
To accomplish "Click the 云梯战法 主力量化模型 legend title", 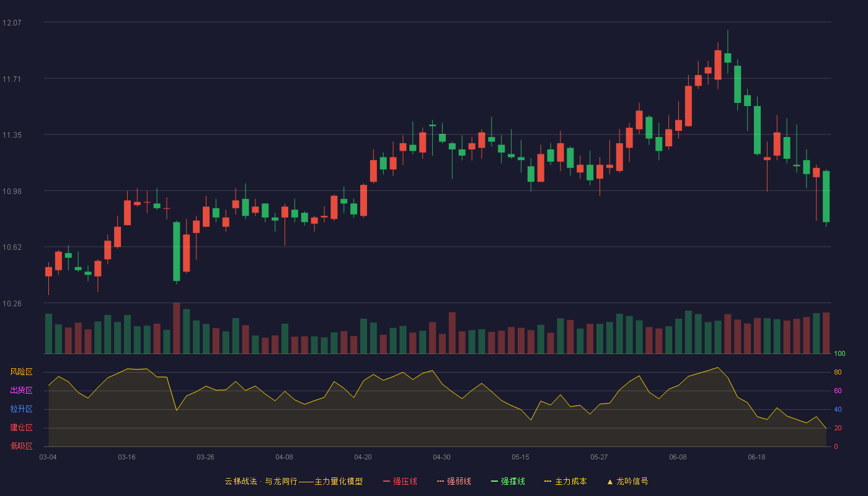I will click(293, 481).
